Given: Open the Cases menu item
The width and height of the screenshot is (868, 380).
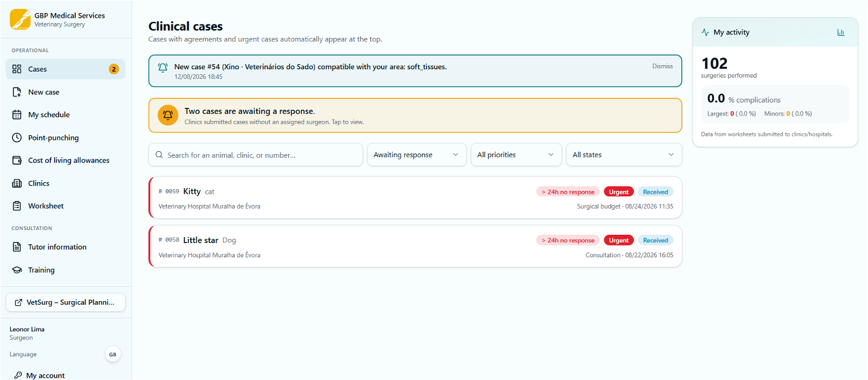Looking at the screenshot, I should pos(65,69).
